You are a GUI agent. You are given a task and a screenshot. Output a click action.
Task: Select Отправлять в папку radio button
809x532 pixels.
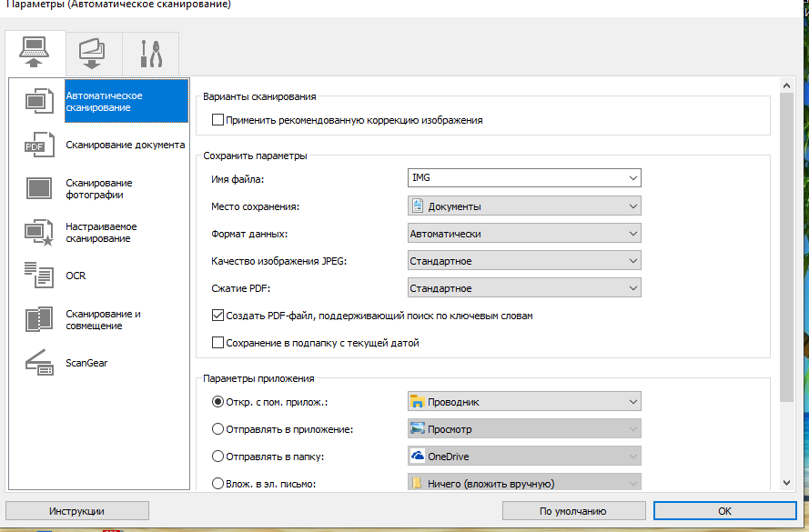click(x=217, y=457)
